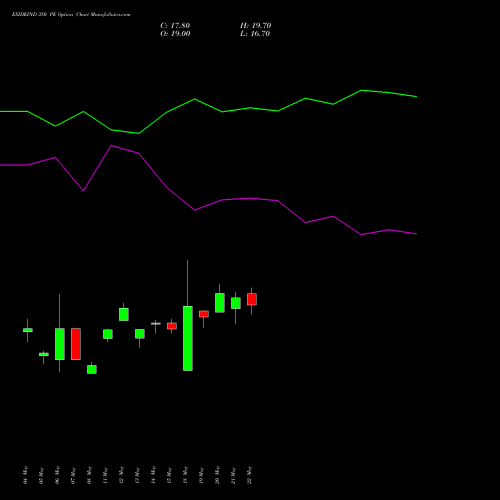
Task: Select the thin doji candle for 14 May
Action: point(156,323)
